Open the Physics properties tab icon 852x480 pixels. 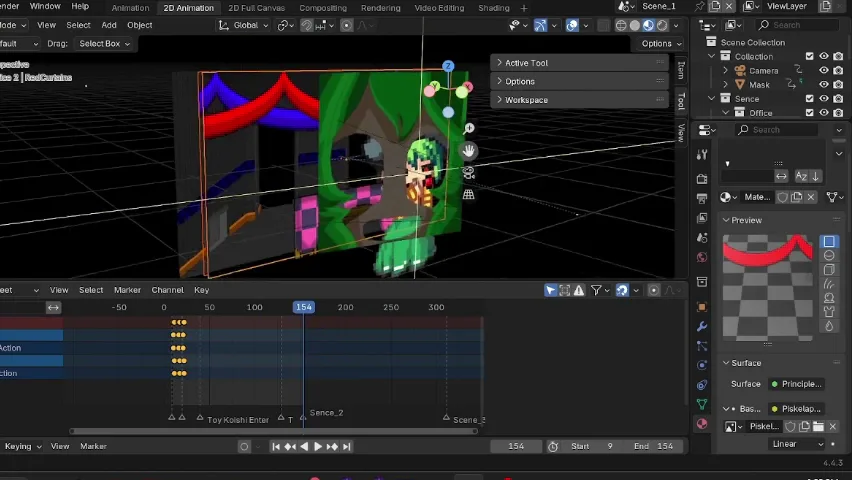pyautogui.click(x=702, y=365)
